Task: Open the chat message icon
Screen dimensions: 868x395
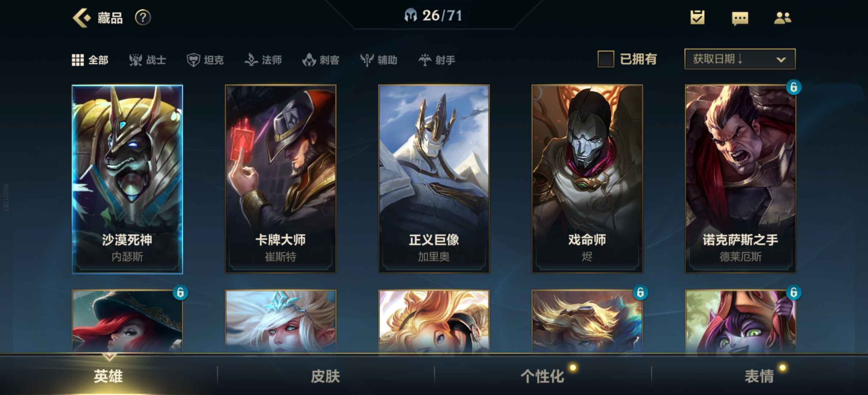Action: tap(740, 18)
